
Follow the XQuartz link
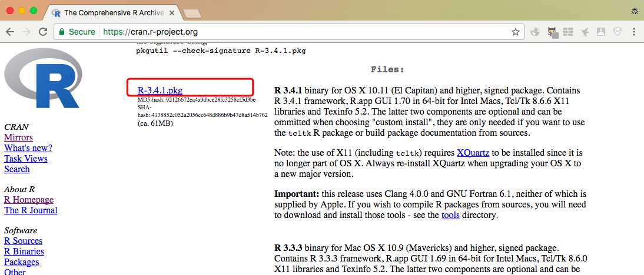click(x=473, y=153)
